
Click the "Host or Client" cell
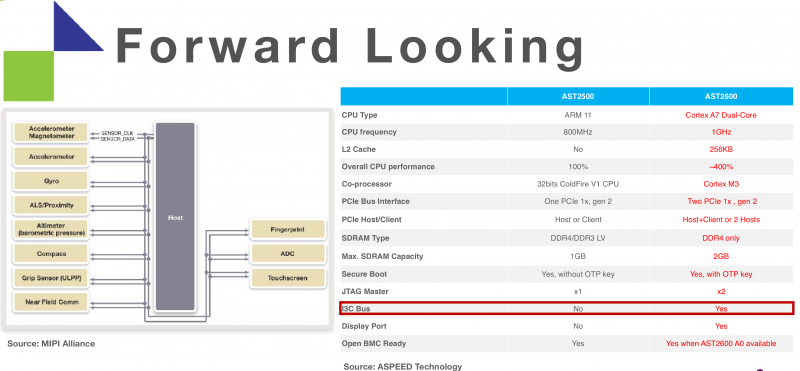pos(578,219)
